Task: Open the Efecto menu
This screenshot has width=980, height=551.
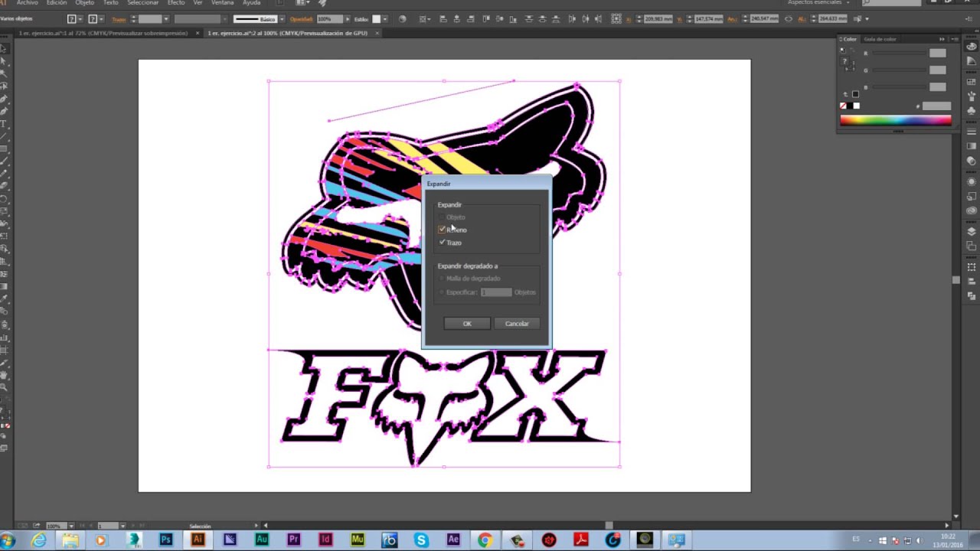Action: 176,3
